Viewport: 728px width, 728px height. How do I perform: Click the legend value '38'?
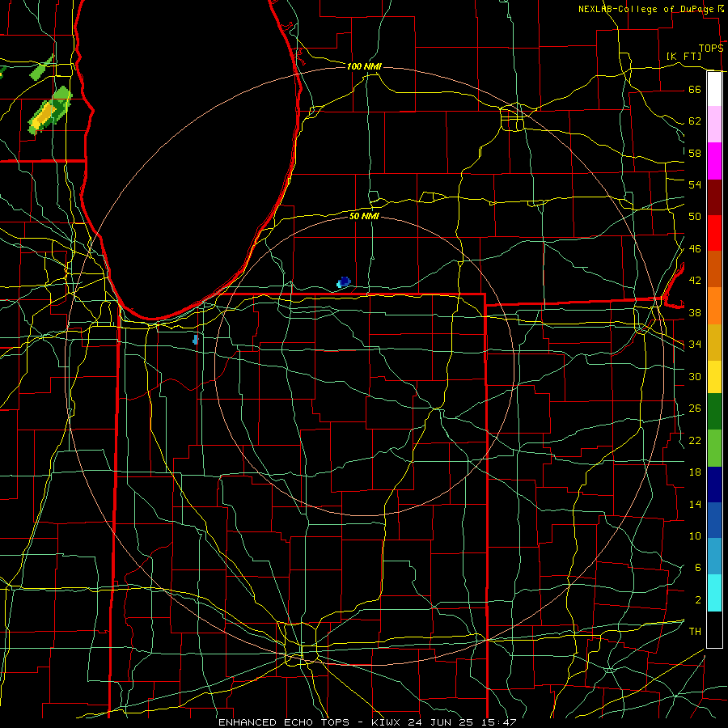coord(695,312)
